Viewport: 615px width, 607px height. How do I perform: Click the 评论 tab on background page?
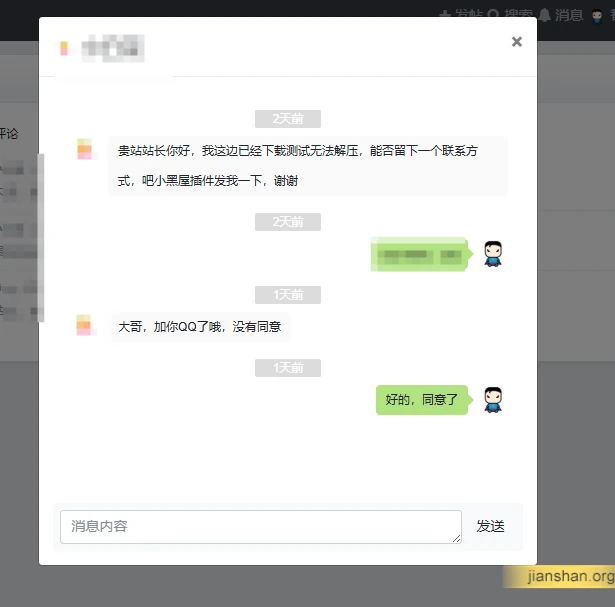[x=9, y=134]
